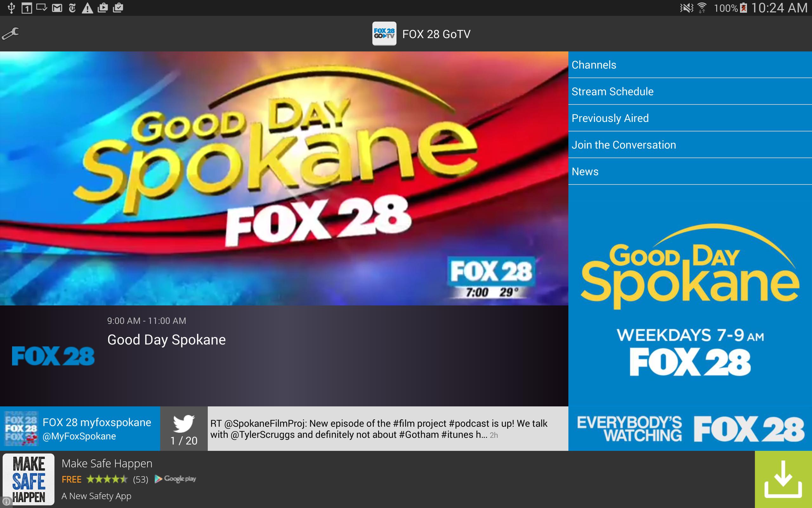
Task: Tap the ad info icon
Action: click(x=6, y=502)
